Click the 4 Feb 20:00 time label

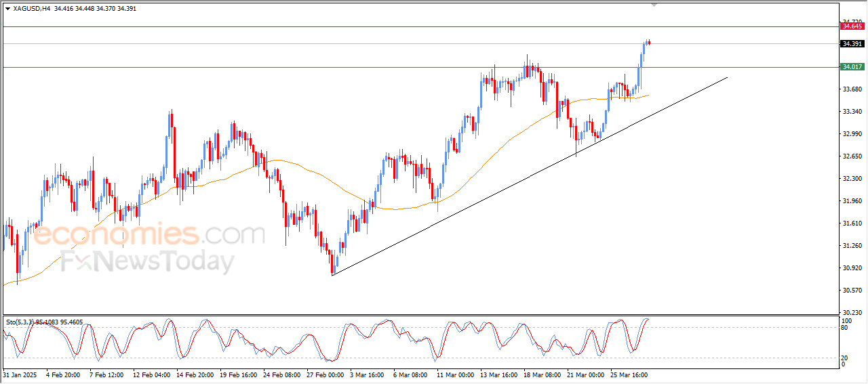(62, 374)
